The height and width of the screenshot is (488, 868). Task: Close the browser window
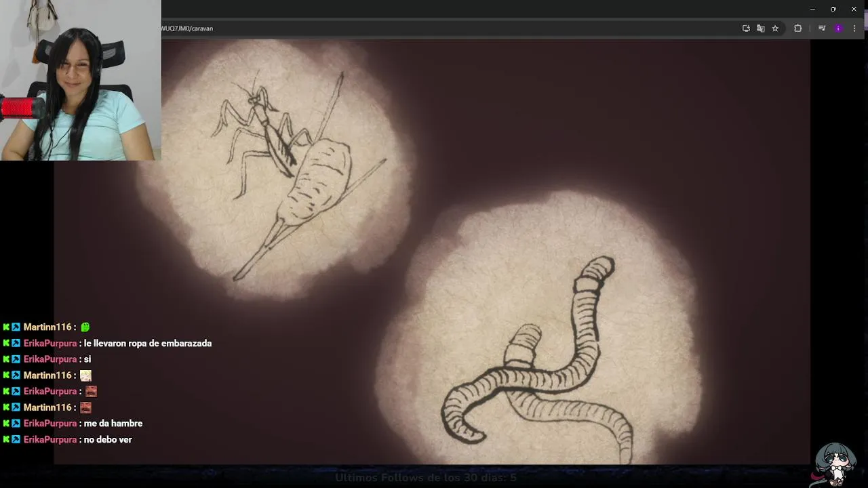click(854, 9)
